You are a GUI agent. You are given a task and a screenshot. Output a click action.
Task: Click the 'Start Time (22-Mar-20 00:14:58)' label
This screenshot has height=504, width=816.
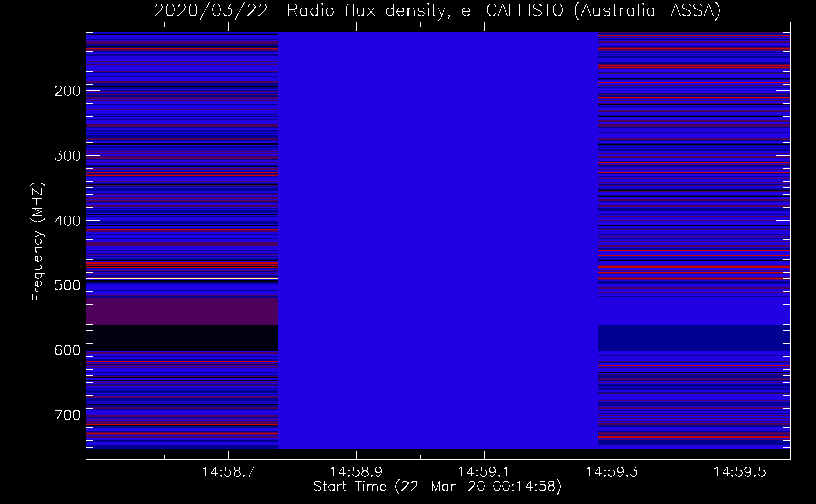437,487
